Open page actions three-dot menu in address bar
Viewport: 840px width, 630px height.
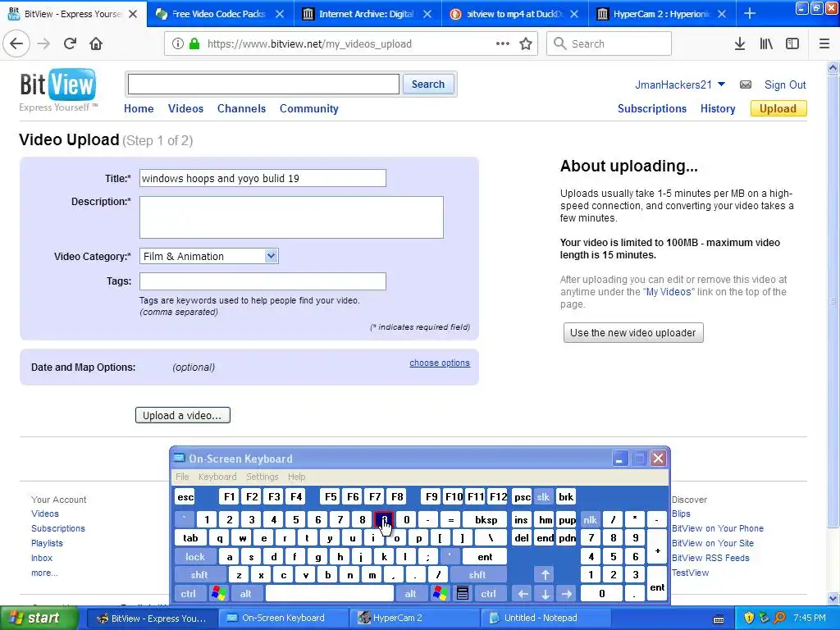click(503, 43)
